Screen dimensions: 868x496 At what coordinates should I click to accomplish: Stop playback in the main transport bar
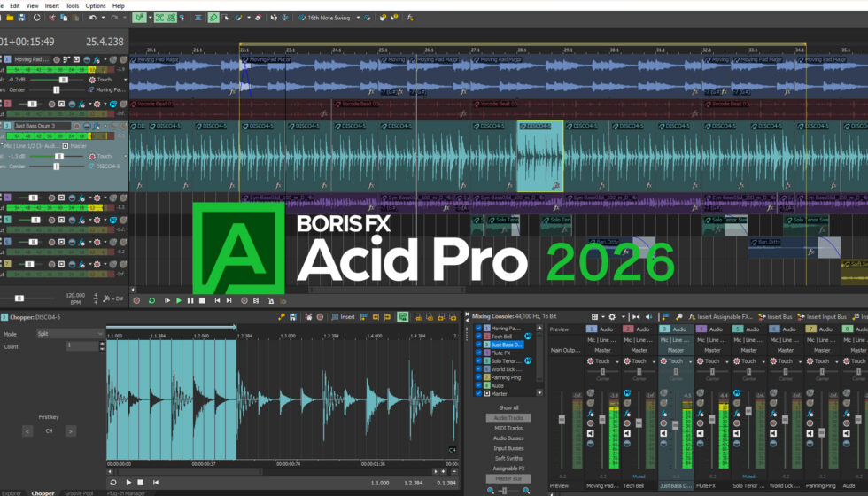pyautogui.click(x=202, y=300)
